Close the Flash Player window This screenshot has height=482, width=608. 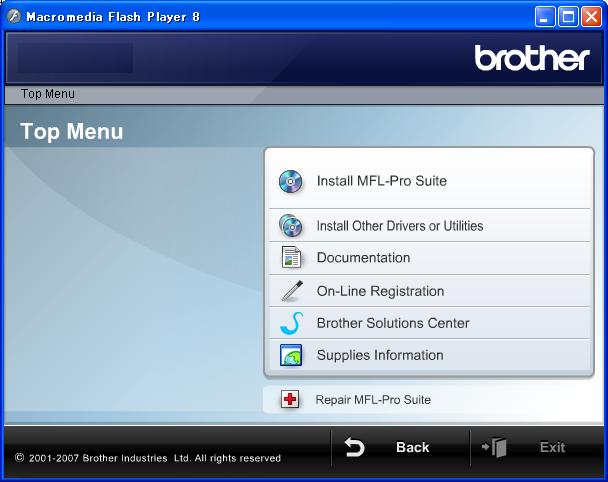coord(591,17)
